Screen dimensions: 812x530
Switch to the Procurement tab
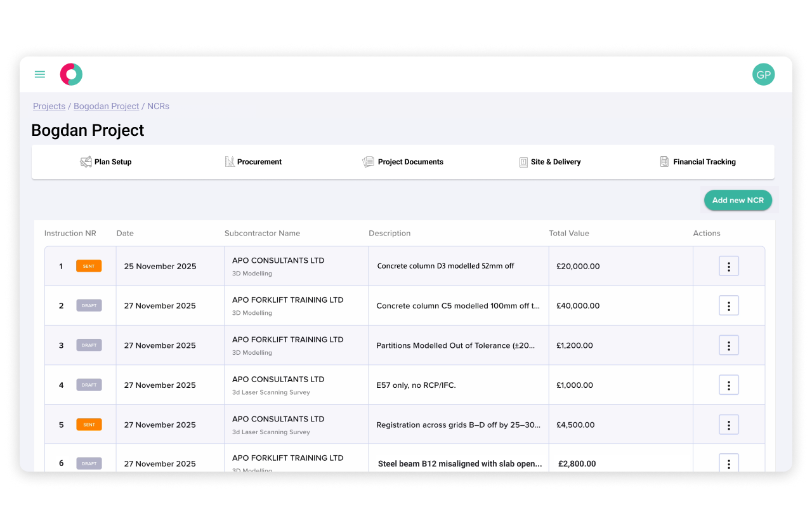coord(259,162)
